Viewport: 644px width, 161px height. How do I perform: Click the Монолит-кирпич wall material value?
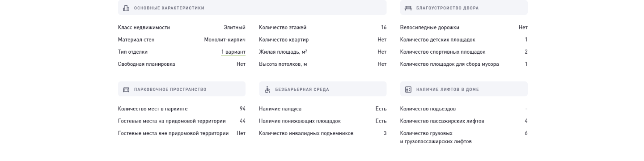coord(225,39)
